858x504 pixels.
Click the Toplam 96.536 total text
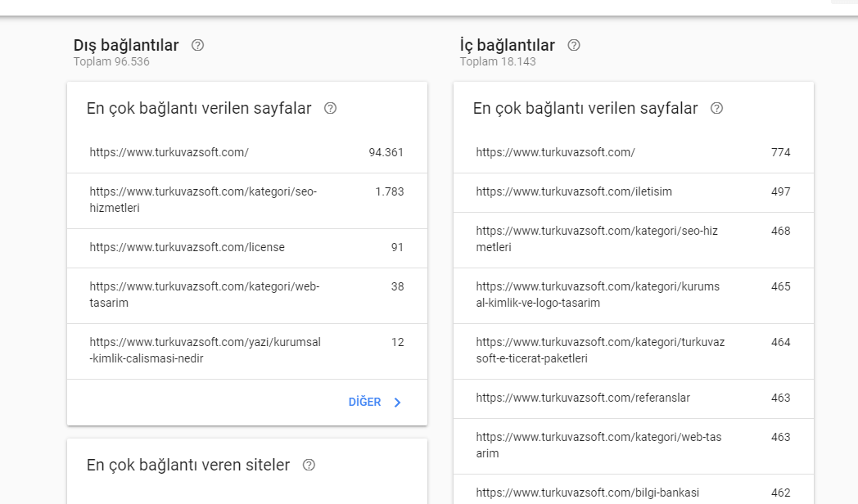coord(111,61)
